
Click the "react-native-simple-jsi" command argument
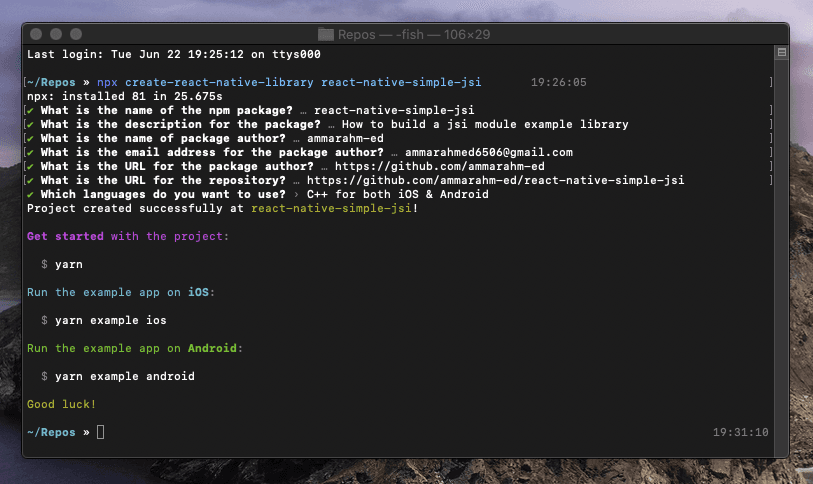pos(401,82)
